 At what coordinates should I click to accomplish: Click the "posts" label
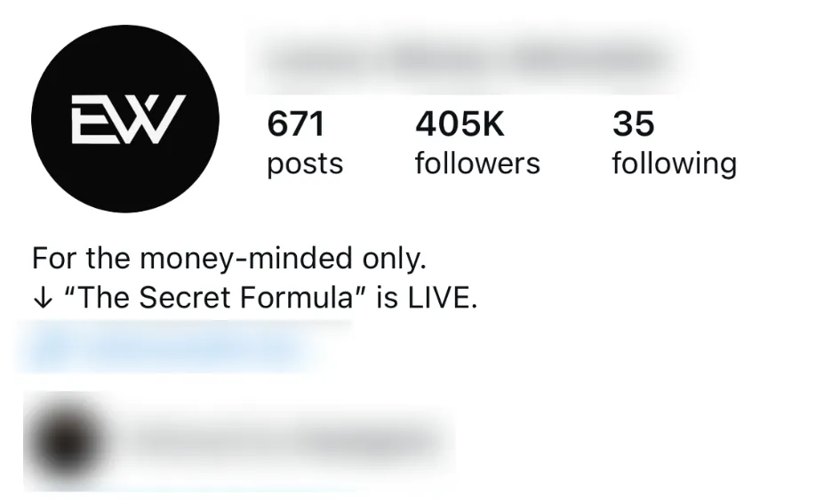pos(305,164)
